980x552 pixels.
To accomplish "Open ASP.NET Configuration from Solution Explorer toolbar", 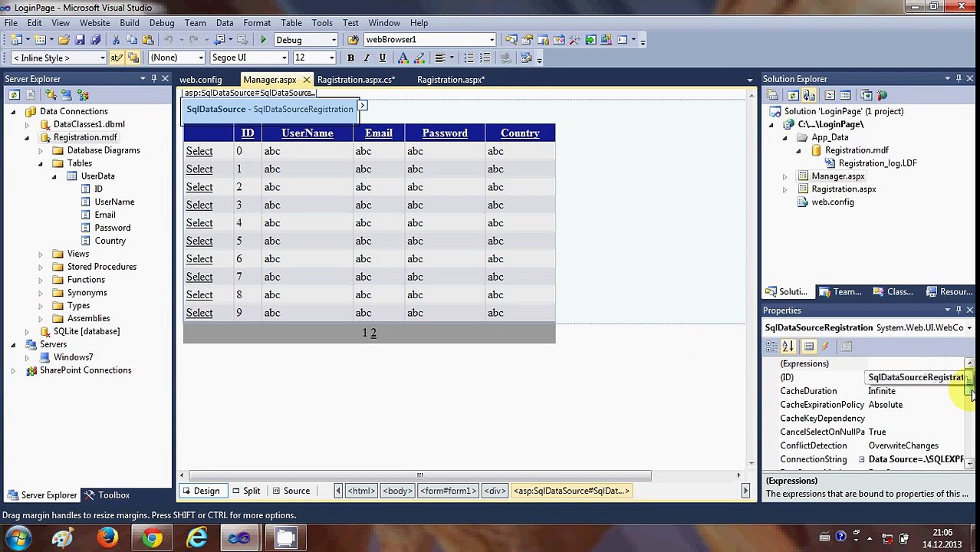I will coord(883,96).
